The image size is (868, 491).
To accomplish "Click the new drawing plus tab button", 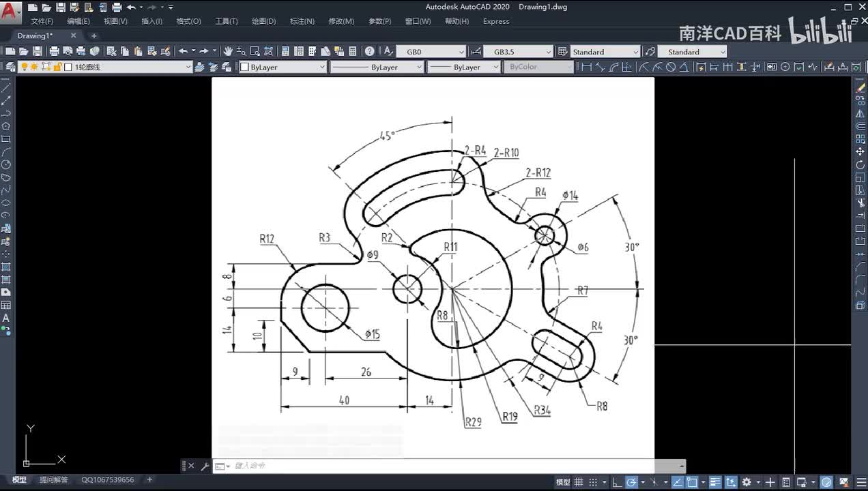I will click(x=94, y=35).
